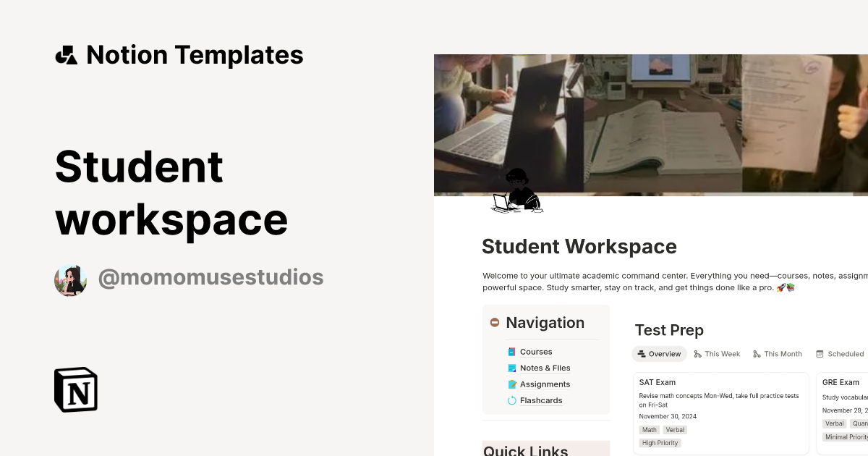Click the Notion logo at bottom left
This screenshot has width=868, height=456.
coord(75,389)
